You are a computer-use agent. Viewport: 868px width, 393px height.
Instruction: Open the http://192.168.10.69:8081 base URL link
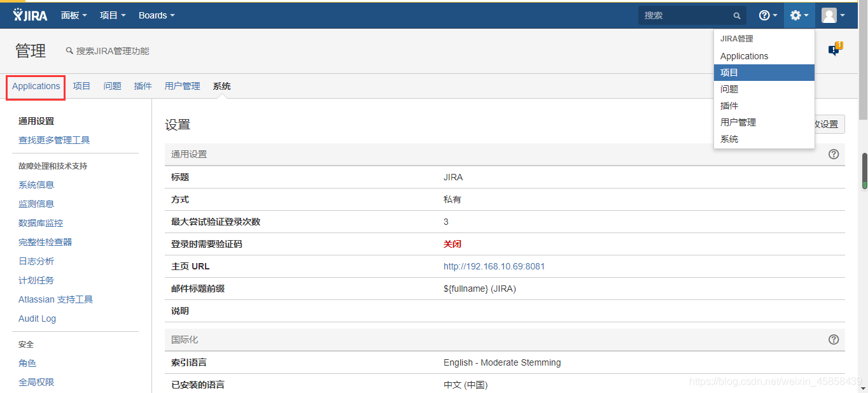click(x=494, y=266)
